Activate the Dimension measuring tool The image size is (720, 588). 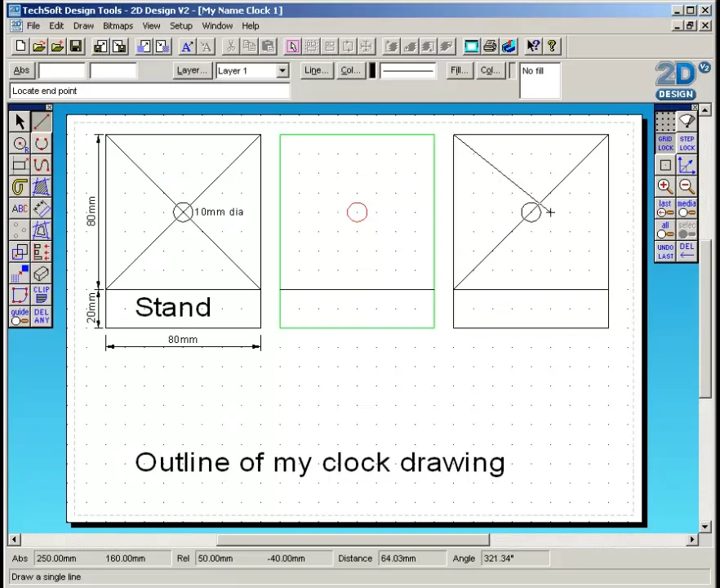[42, 208]
